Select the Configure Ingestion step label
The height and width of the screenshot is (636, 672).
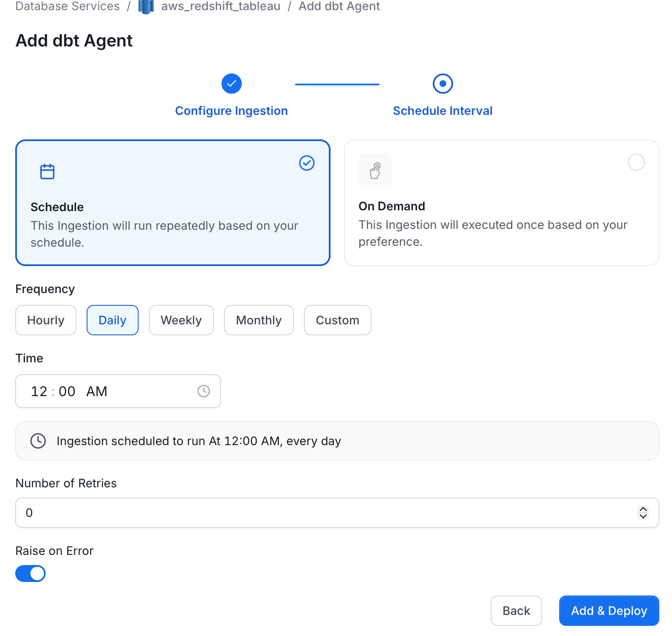232,111
